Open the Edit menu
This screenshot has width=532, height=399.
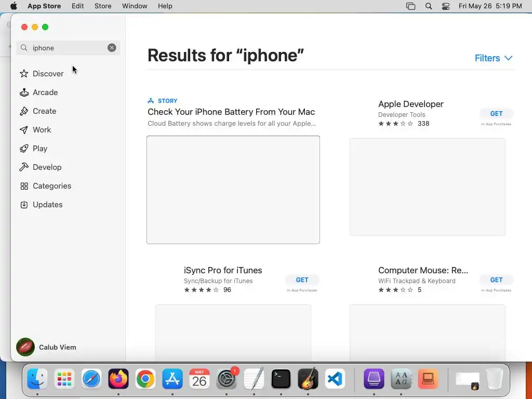coord(78,6)
